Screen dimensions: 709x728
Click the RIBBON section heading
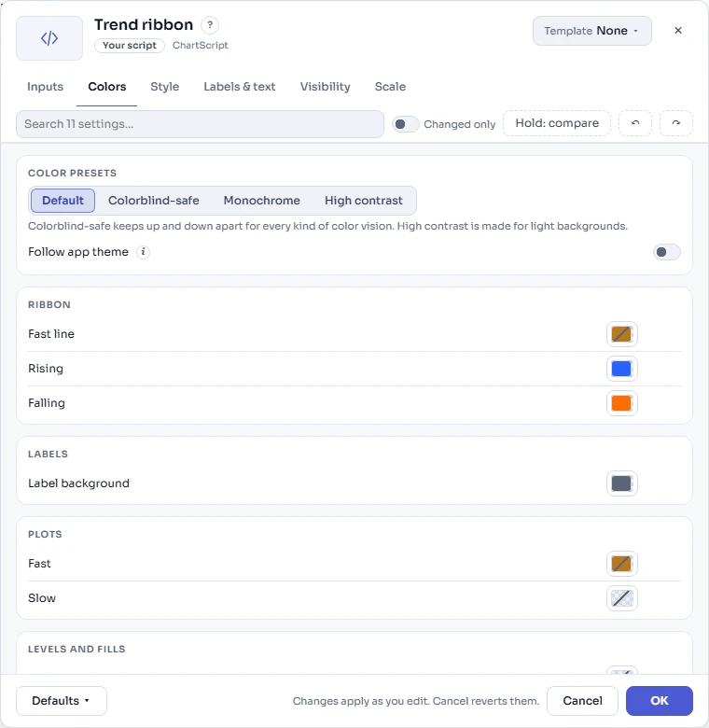point(49,305)
